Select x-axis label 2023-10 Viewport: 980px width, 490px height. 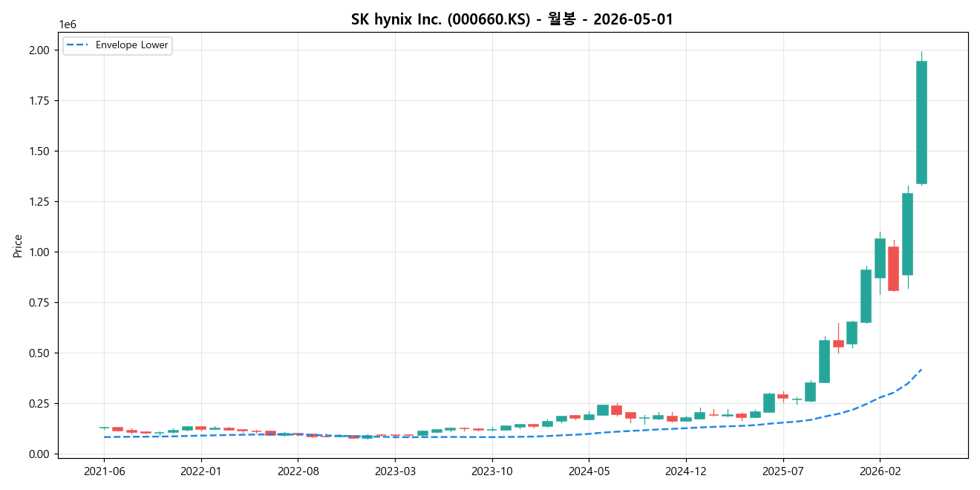(491, 471)
